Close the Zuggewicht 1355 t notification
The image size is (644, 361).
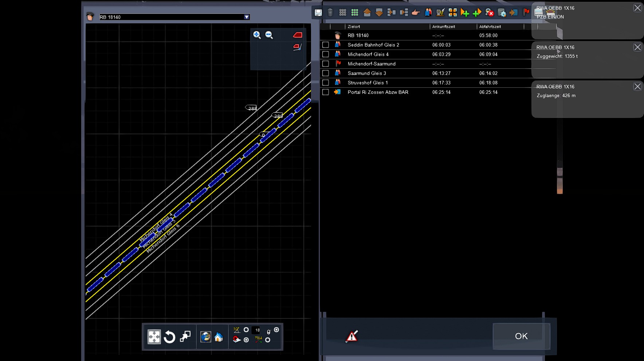click(637, 47)
